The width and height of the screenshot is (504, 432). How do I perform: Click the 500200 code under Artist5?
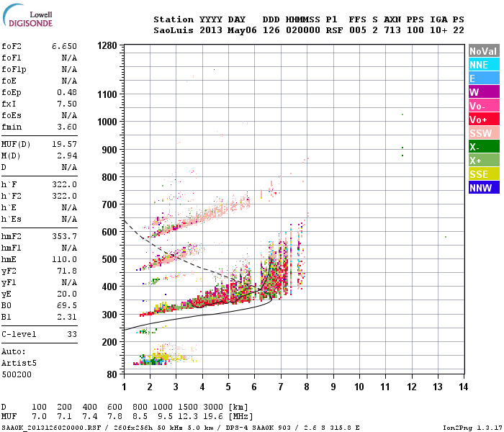(17, 375)
